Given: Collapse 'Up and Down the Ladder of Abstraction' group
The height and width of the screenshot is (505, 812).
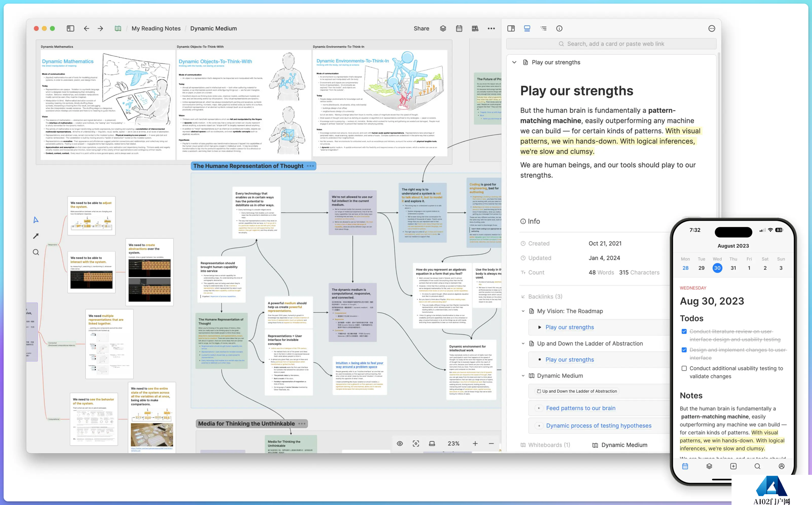Looking at the screenshot, I should coord(523,344).
